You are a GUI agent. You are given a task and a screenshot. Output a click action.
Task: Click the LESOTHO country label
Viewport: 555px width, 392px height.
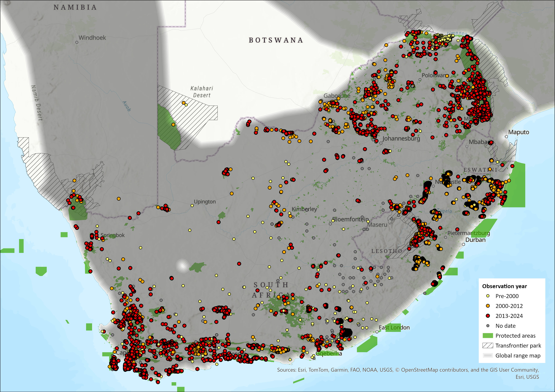[x=387, y=251]
